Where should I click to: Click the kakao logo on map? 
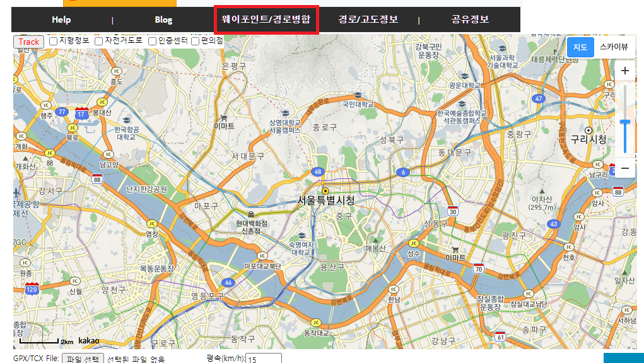pyautogui.click(x=89, y=341)
